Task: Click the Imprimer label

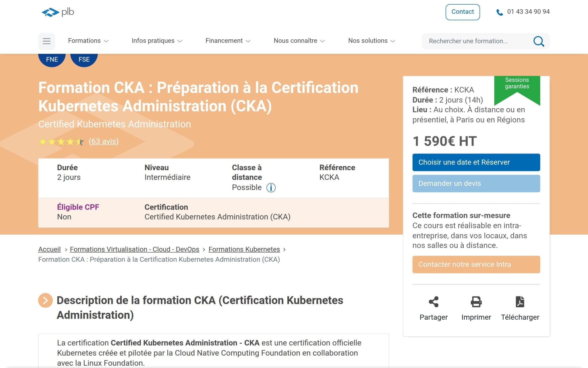Action: tap(476, 317)
